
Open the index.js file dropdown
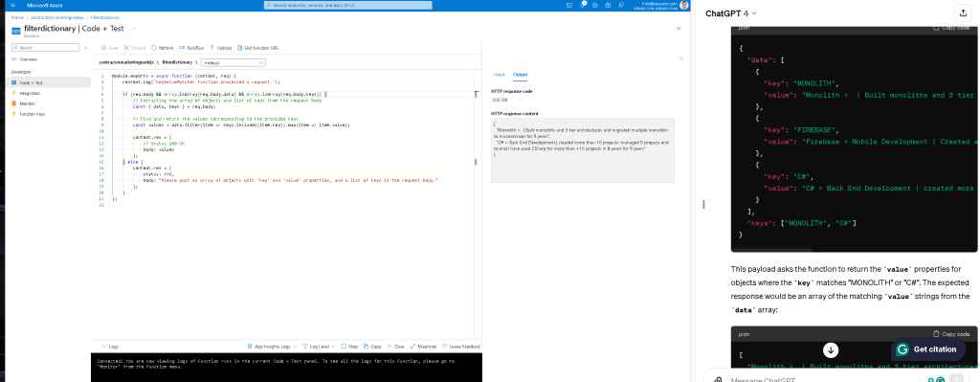tap(234, 62)
